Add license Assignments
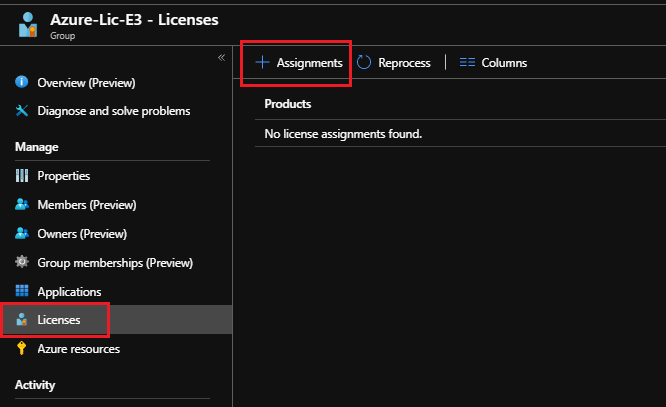The image size is (666, 407). pos(298,63)
